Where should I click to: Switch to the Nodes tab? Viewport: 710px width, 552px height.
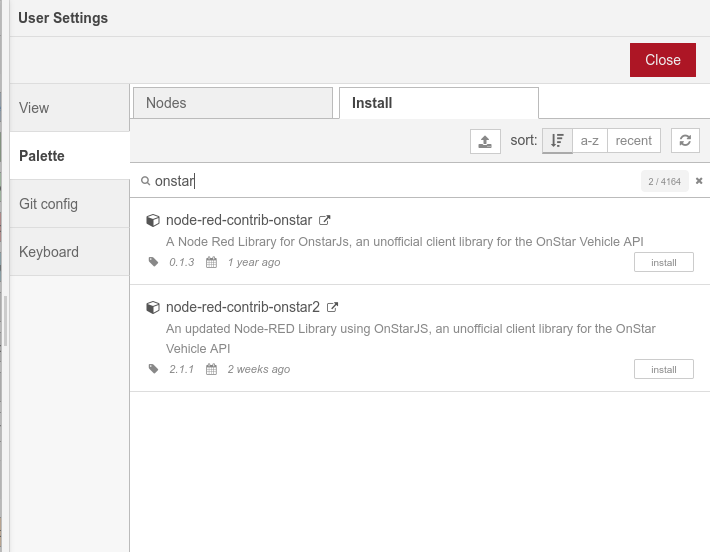(x=233, y=103)
